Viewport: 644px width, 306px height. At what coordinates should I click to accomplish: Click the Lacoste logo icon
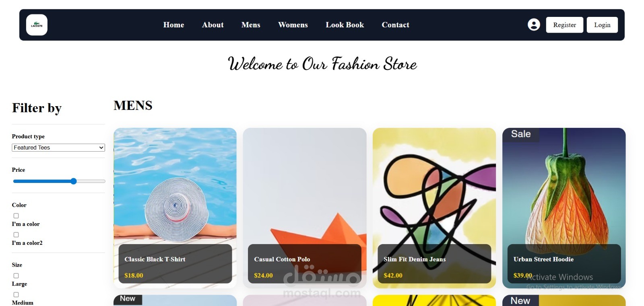tap(37, 25)
